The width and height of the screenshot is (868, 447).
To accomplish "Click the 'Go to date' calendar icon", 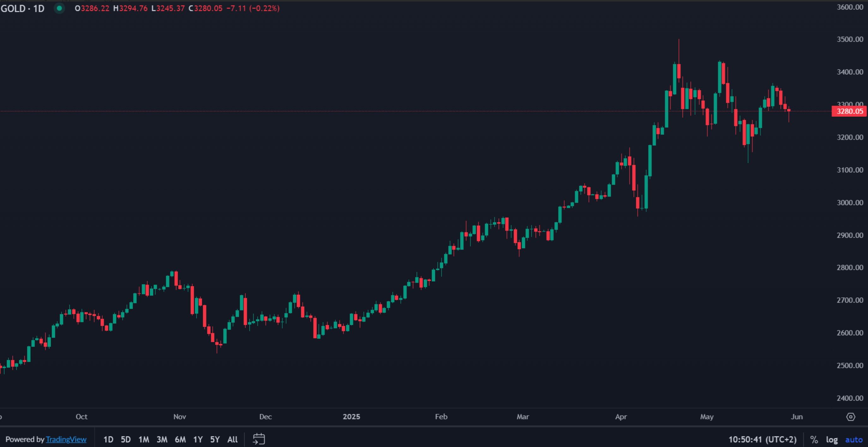I will point(258,439).
